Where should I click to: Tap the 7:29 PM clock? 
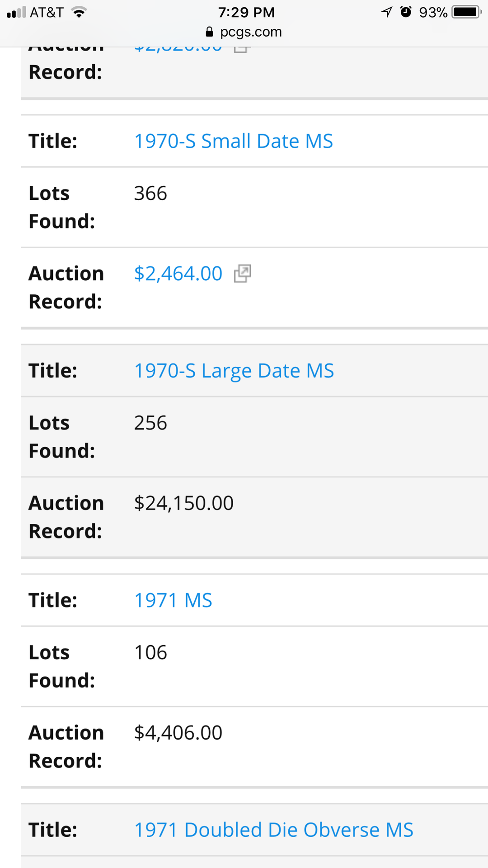[x=246, y=12]
